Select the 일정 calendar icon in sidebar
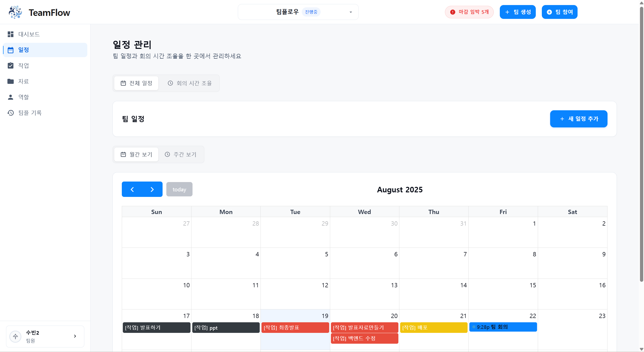This screenshot has height=352, width=644. [11, 50]
